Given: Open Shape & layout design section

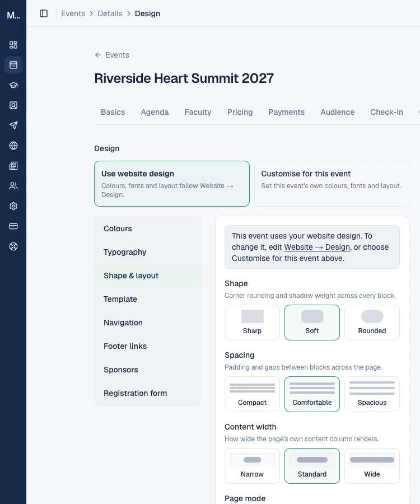Looking at the screenshot, I should 148,276.
